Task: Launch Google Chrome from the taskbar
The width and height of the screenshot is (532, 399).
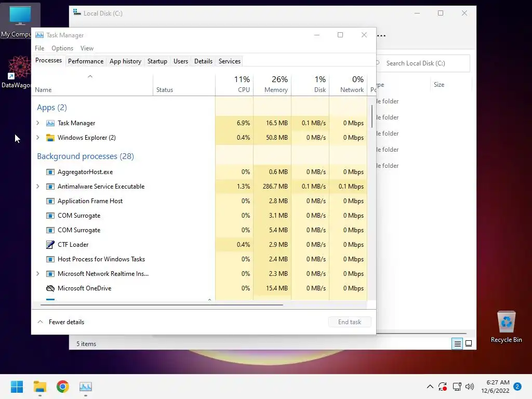Action: pyautogui.click(x=63, y=387)
